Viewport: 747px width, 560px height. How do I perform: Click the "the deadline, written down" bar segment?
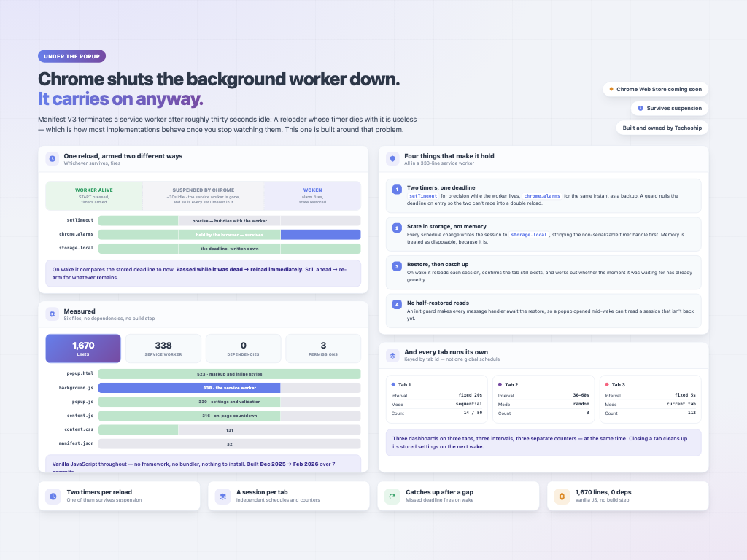tap(230, 249)
